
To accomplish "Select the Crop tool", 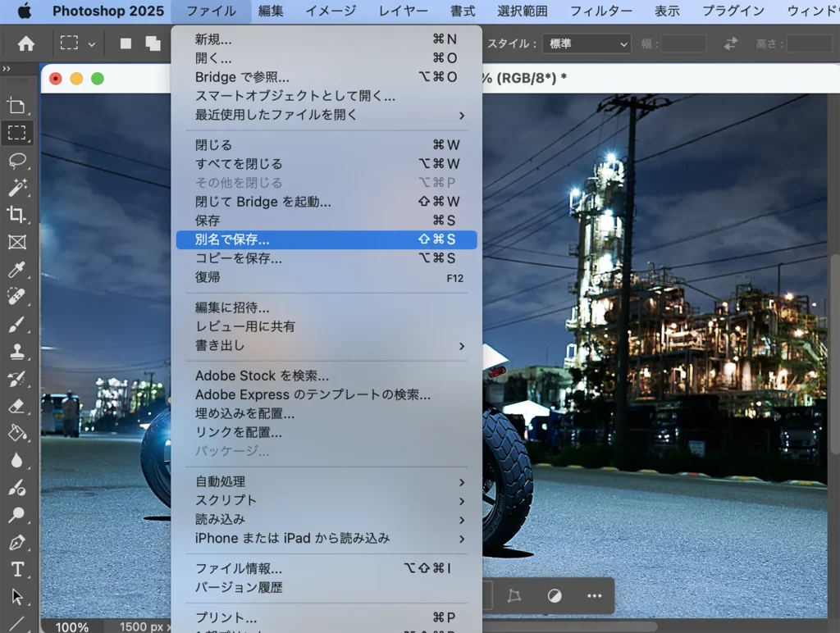I will click(x=18, y=211).
